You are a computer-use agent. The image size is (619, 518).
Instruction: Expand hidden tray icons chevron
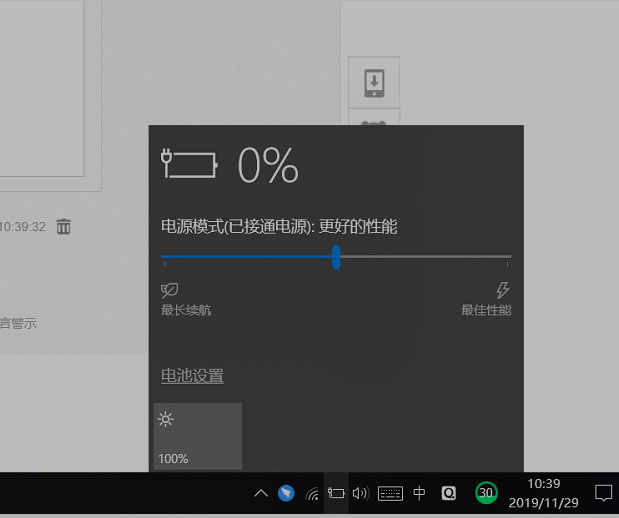[261, 493]
